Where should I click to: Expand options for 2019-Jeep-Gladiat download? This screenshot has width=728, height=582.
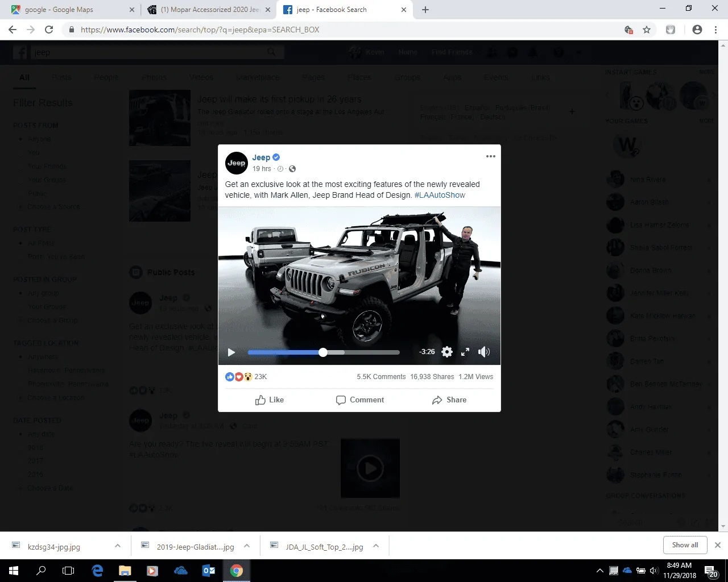[247, 546]
